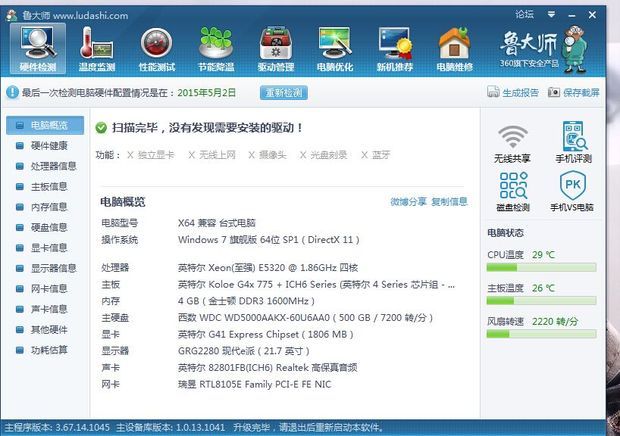The image size is (620, 436).
Task: Open the 性能测试 performance test
Action: (x=157, y=49)
